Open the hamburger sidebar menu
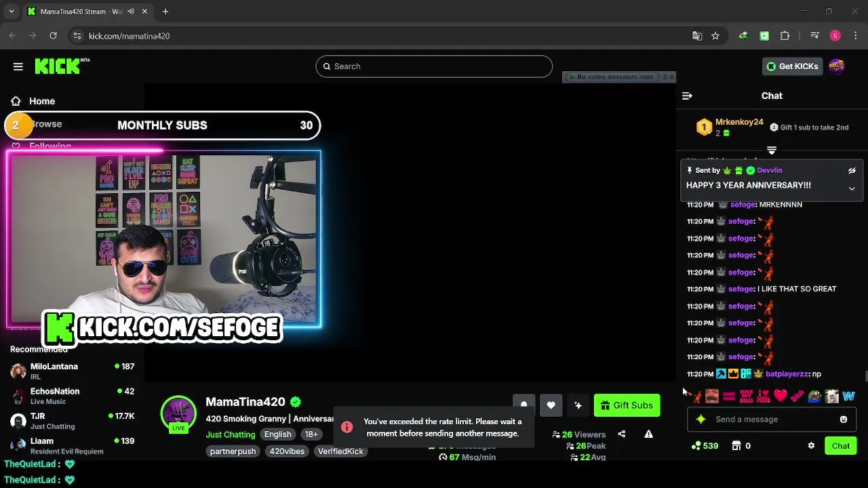The image size is (868, 488). click(18, 66)
